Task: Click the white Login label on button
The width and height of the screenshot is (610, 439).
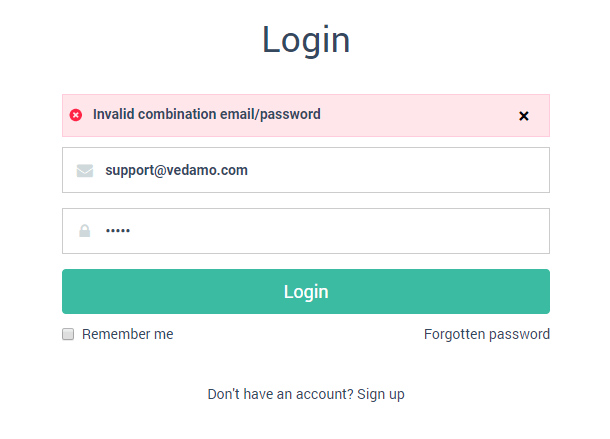Action: [306, 292]
